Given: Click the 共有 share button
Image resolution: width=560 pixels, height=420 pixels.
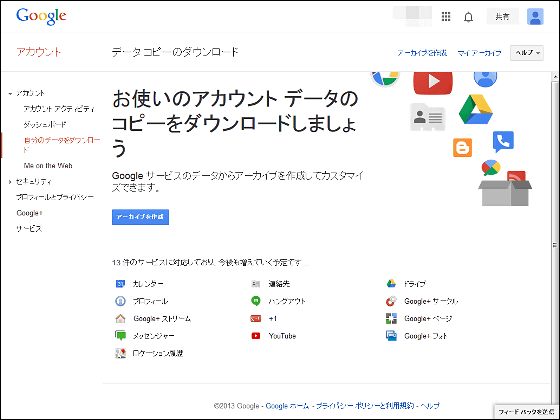Looking at the screenshot, I should click(x=502, y=16).
